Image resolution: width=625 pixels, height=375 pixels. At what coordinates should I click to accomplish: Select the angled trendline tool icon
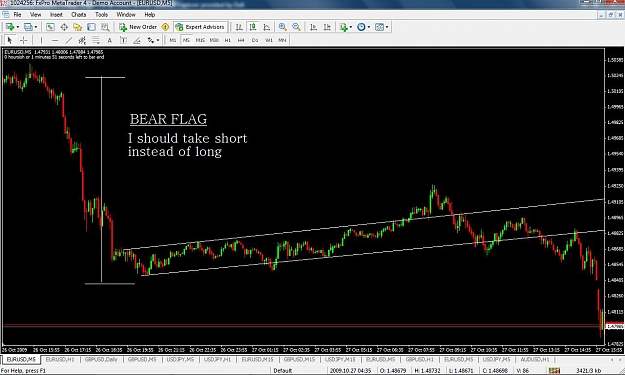[x=137, y=40]
